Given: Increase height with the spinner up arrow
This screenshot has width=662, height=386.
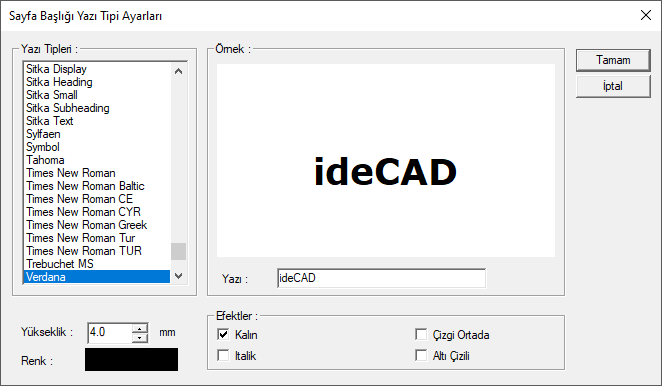Looking at the screenshot, I should click(x=139, y=329).
